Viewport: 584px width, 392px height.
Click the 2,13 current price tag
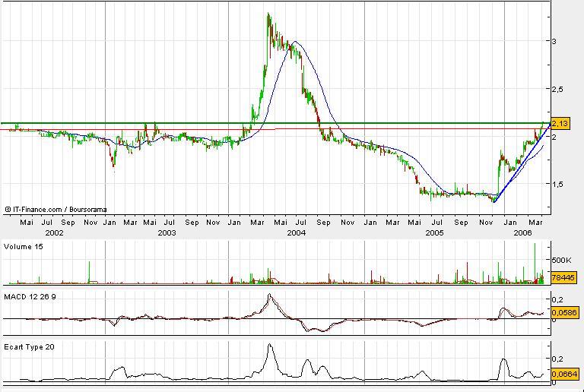(x=560, y=124)
